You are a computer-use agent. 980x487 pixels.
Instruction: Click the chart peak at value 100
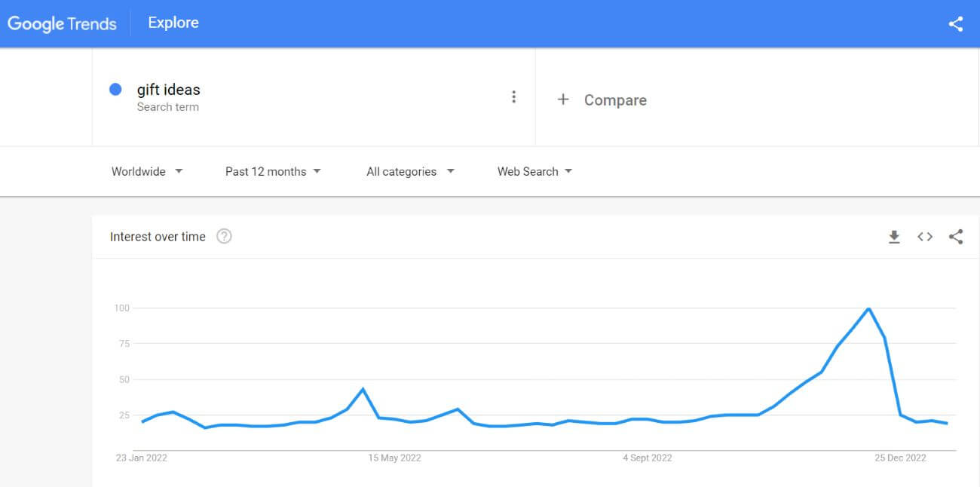pos(868,308)
